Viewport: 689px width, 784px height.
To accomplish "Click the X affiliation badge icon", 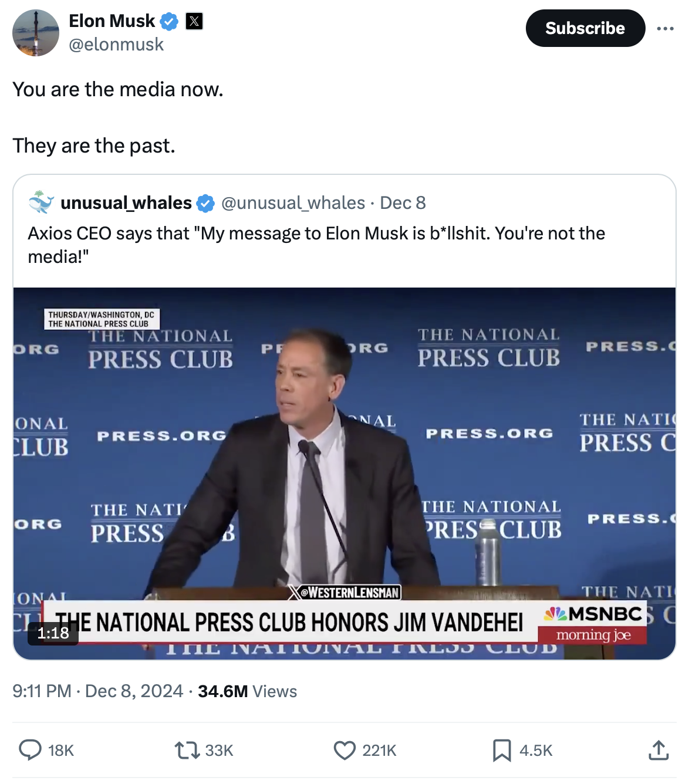I will [194, 22].
